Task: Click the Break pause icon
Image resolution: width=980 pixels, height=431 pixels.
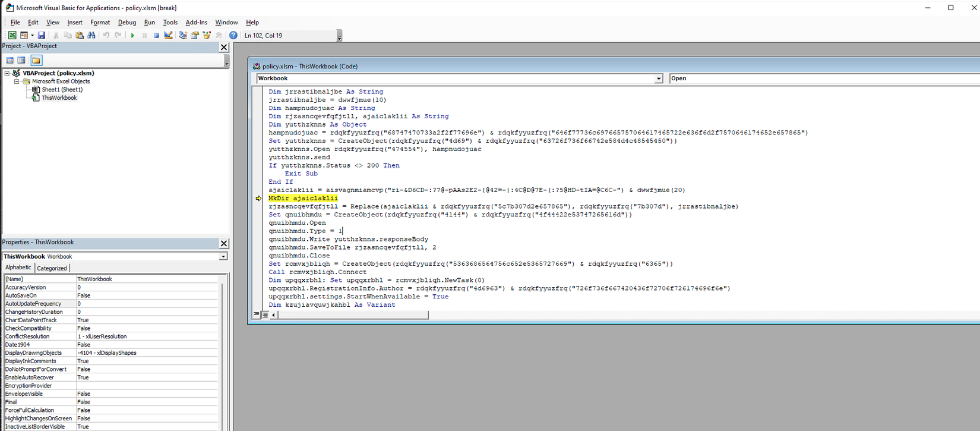Action: tap(144, 36)
